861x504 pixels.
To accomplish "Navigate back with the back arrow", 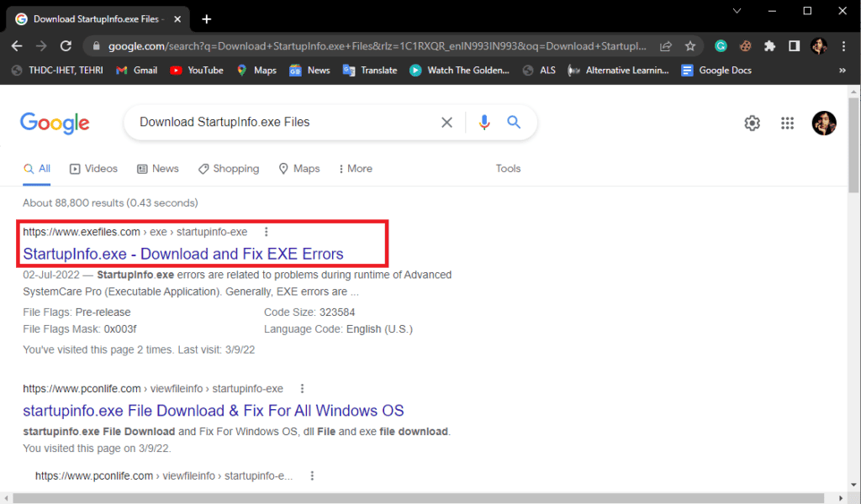I will click(18, 47).
